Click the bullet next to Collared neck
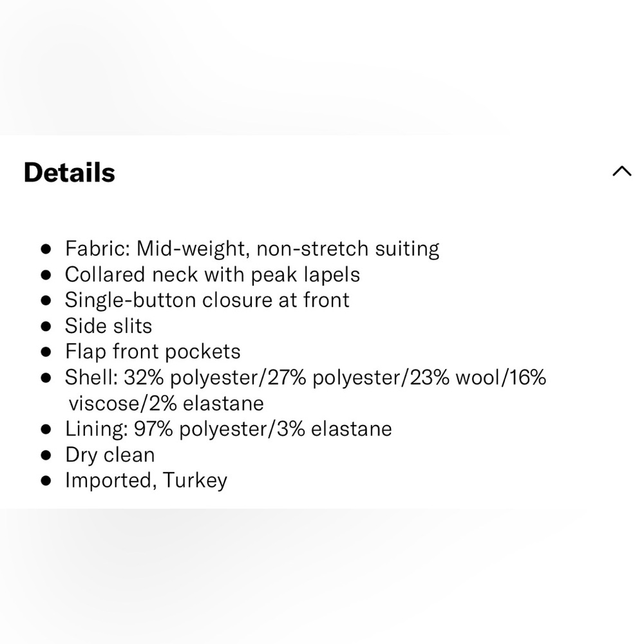 pos(46,274)
